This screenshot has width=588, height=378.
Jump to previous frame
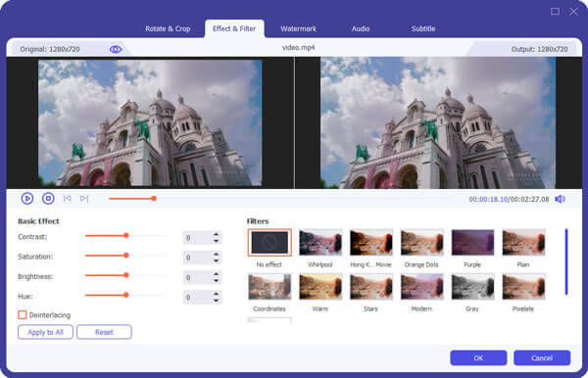pyautogui.click(x=67, y=199)
